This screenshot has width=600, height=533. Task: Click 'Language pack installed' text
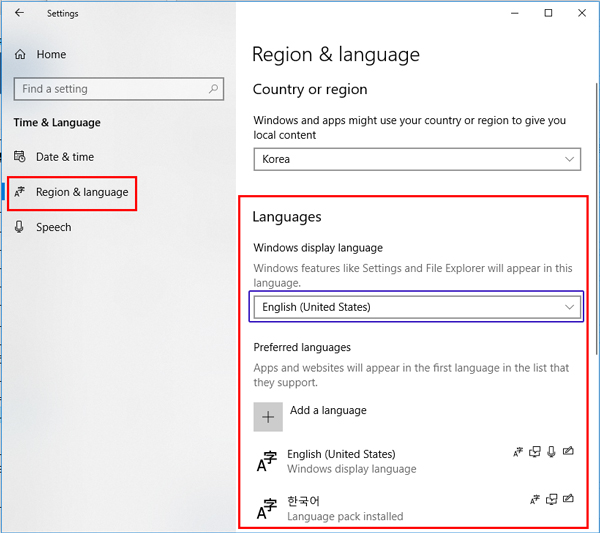pyautogui.click(x=345, y=516)
